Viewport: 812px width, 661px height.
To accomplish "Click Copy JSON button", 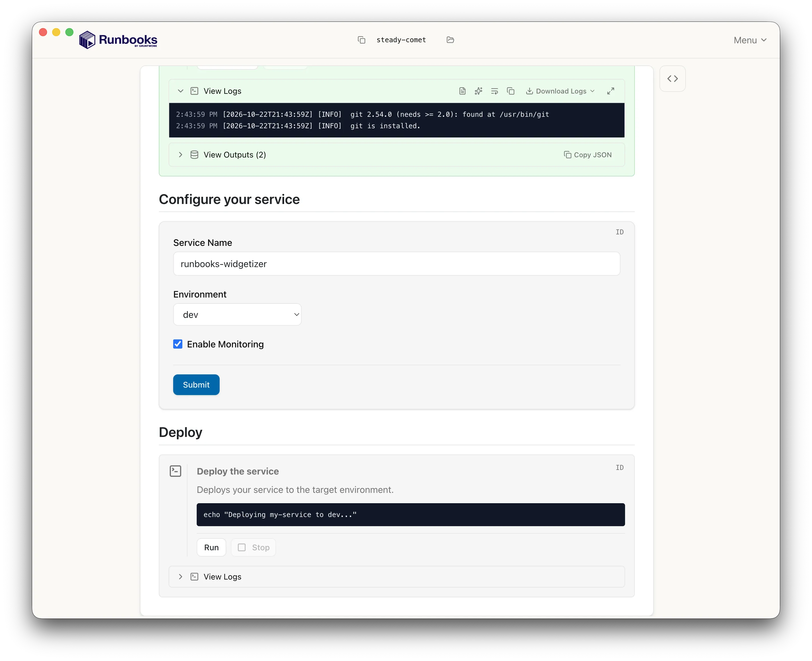I will point(587,155).
